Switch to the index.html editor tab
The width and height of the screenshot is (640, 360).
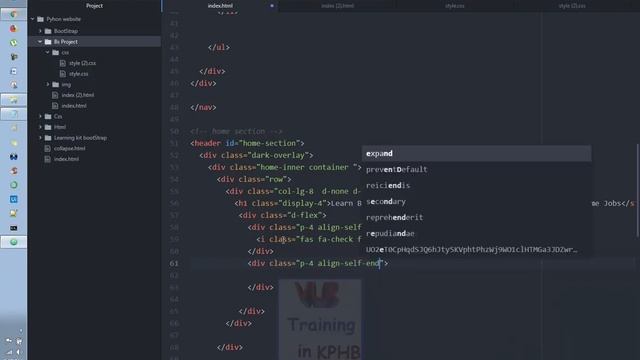tap(220, 6)
